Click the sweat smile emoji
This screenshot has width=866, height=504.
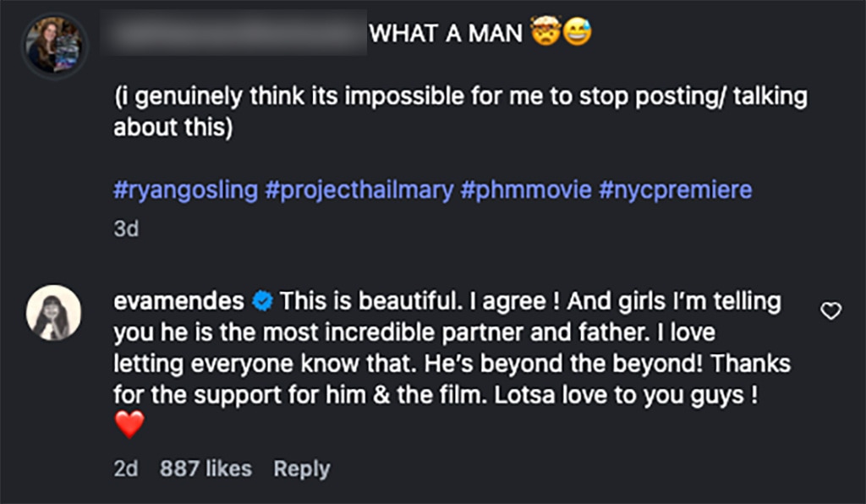(x=578, y=34)
